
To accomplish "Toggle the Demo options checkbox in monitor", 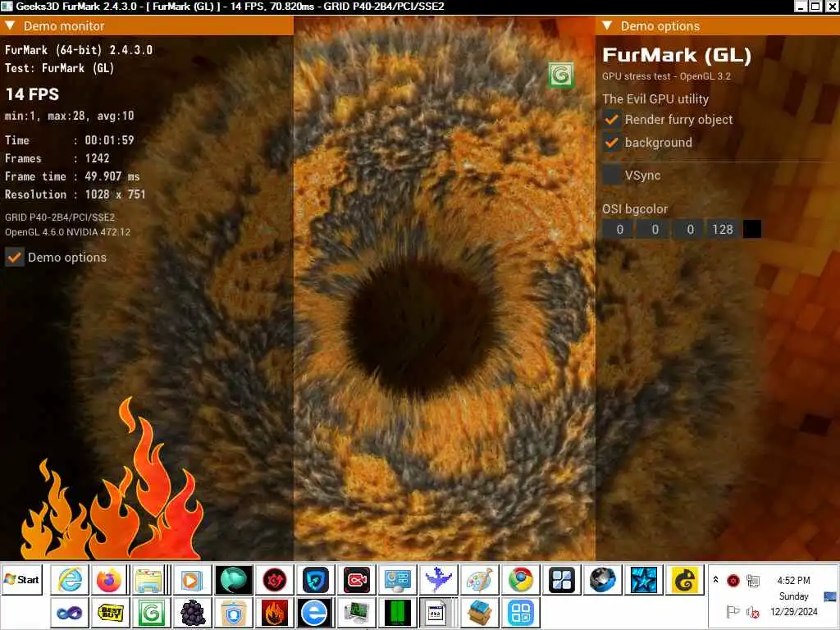I will 15,257.
